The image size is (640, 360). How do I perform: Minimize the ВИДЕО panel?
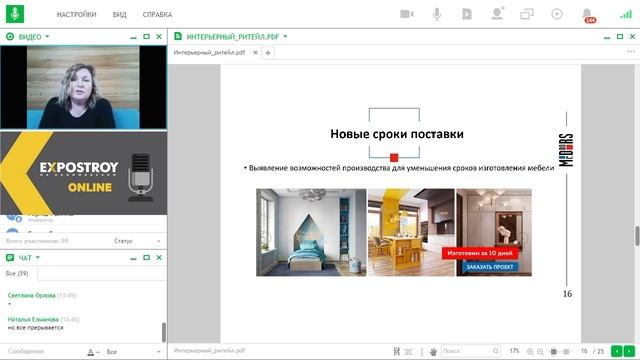click(x=133, y=37)
